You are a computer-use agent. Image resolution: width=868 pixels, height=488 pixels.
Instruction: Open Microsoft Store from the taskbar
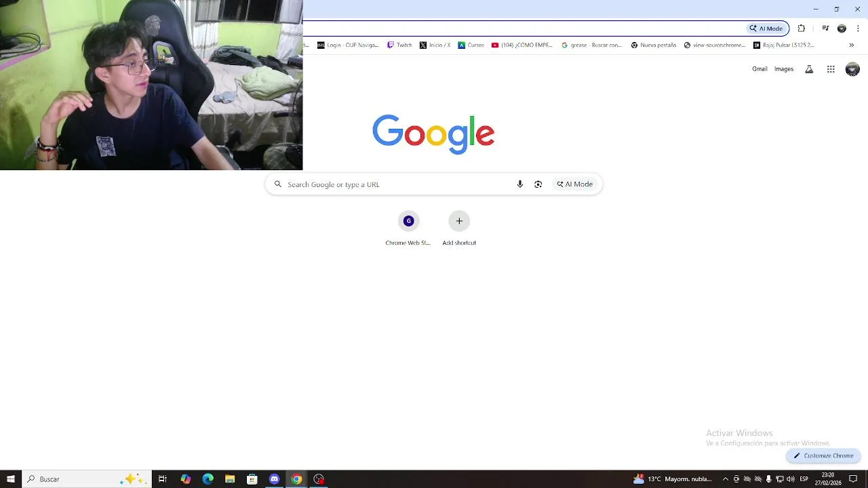point(252,479)
